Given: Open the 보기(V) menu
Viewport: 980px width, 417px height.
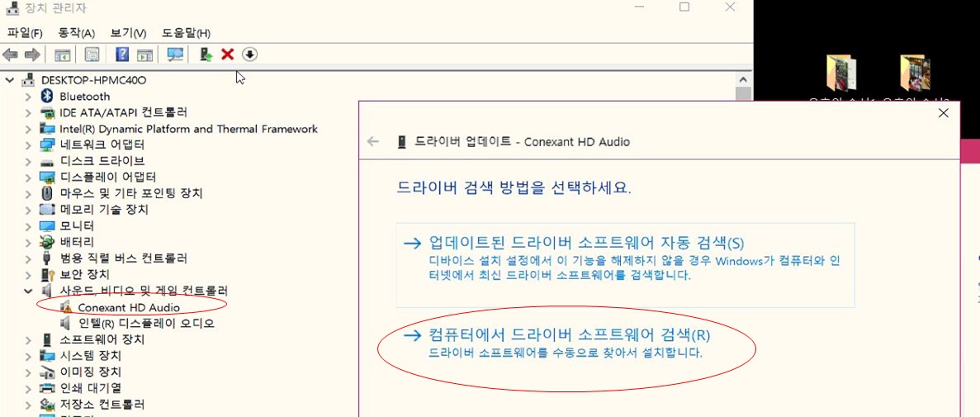Looking at the screenshot, I should pyautogui.click(x=128, y=32).
